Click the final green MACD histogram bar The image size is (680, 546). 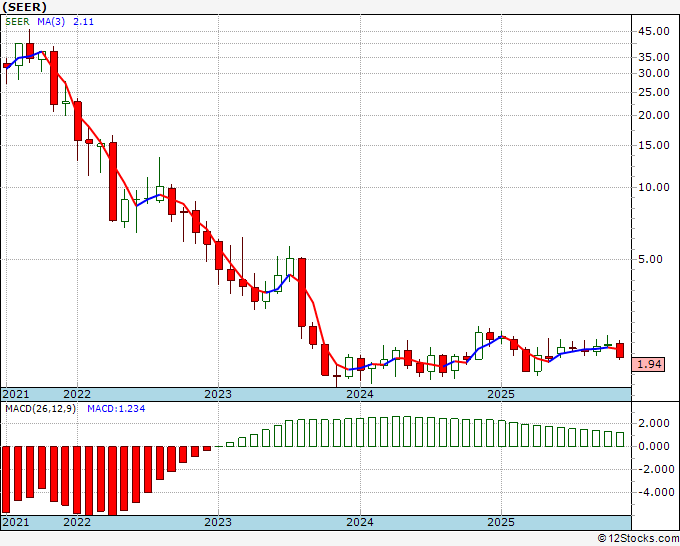pyautogui.click(x=620, y=439)
